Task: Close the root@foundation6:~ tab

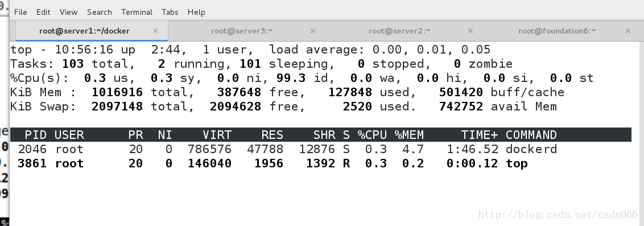Action: [x=628, y=31]
